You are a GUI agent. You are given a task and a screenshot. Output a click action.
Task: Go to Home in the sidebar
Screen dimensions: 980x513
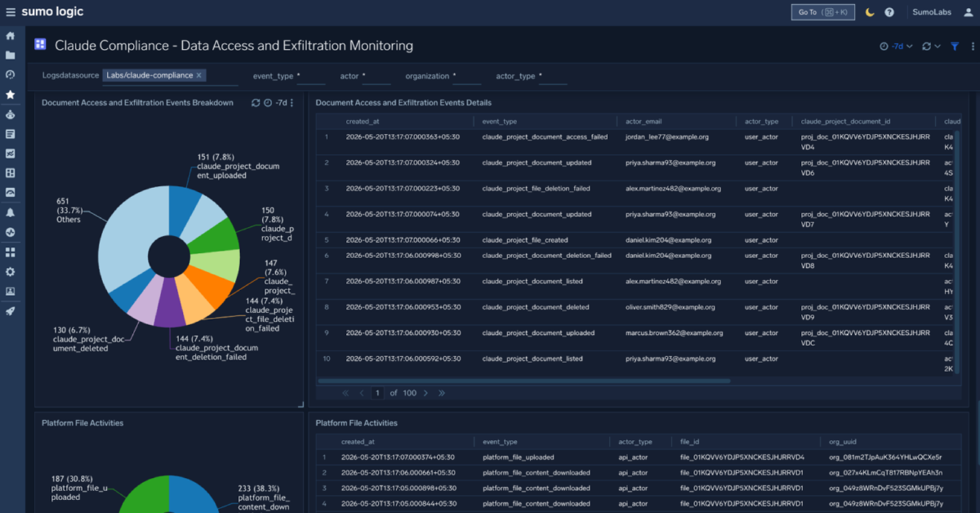coord(10,36)
